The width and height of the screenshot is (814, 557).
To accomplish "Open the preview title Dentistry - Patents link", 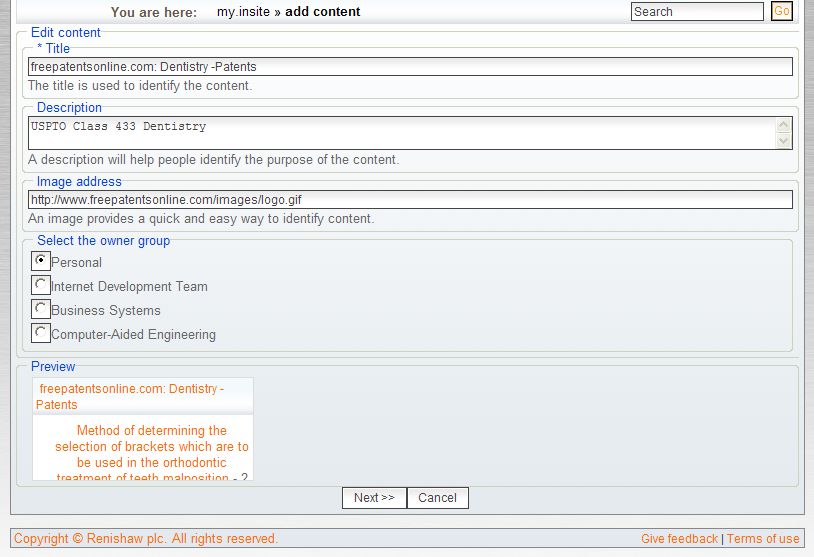I will [130, 396].
